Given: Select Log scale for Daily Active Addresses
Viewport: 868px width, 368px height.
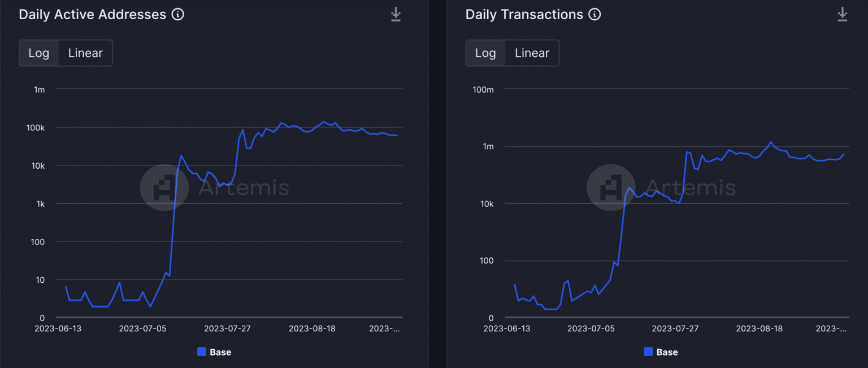Looking at the screenshot, I should (39, 53).
